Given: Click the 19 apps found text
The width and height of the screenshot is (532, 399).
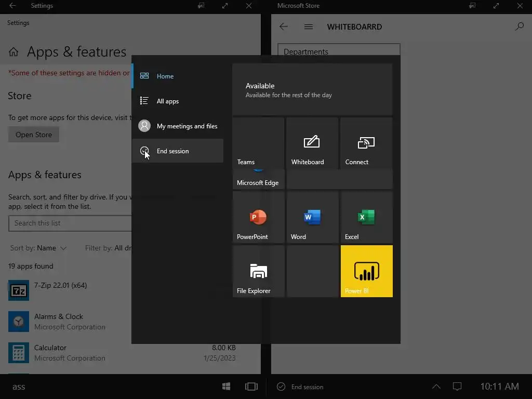Looking at the screenshot, I should click(x=31, y=267).
